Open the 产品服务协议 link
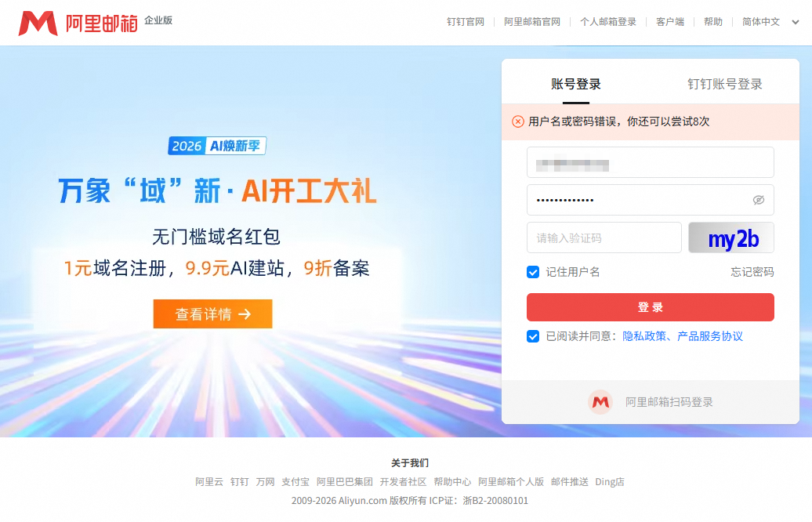The image size is (812, 522). coord(710,336)
